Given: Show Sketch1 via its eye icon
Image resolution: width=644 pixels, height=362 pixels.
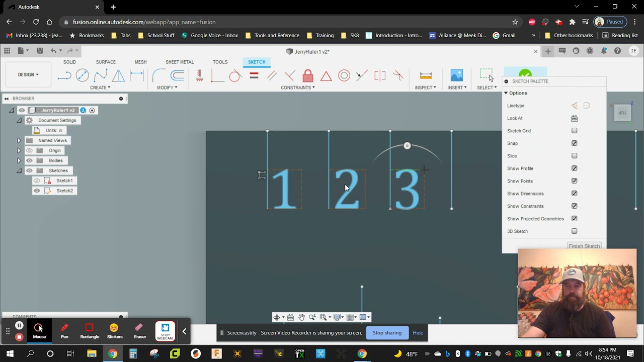Looking at the screenshot, I should (37, 180).
